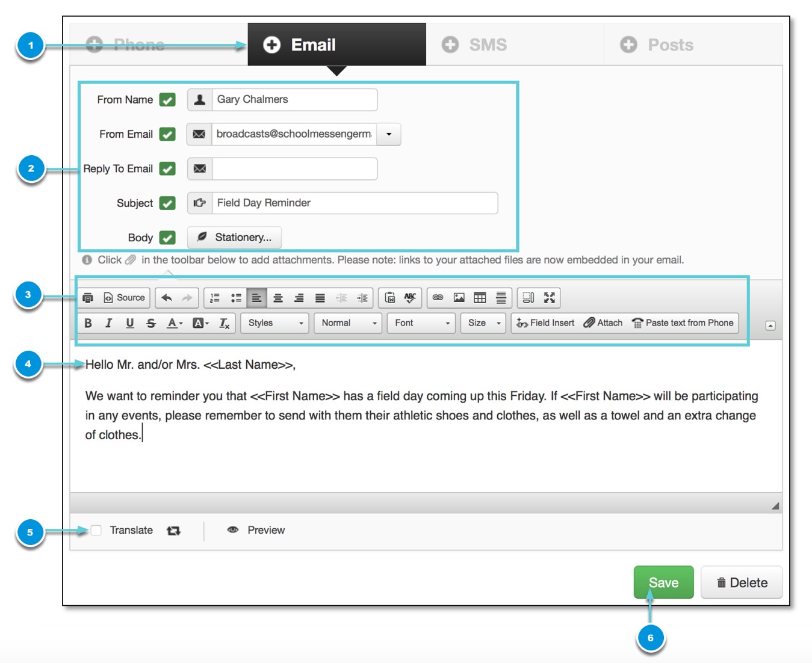
Task: Click the insert link icon
Action: (x=438, y=297)
